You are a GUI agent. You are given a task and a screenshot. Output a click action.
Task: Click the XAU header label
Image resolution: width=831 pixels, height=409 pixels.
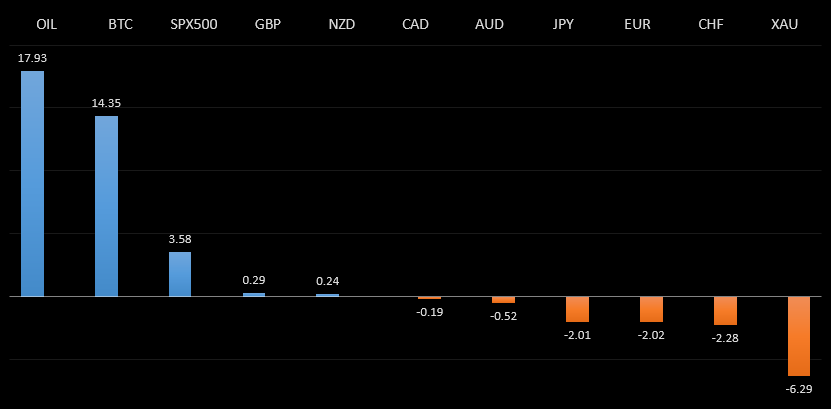point(785,24)
